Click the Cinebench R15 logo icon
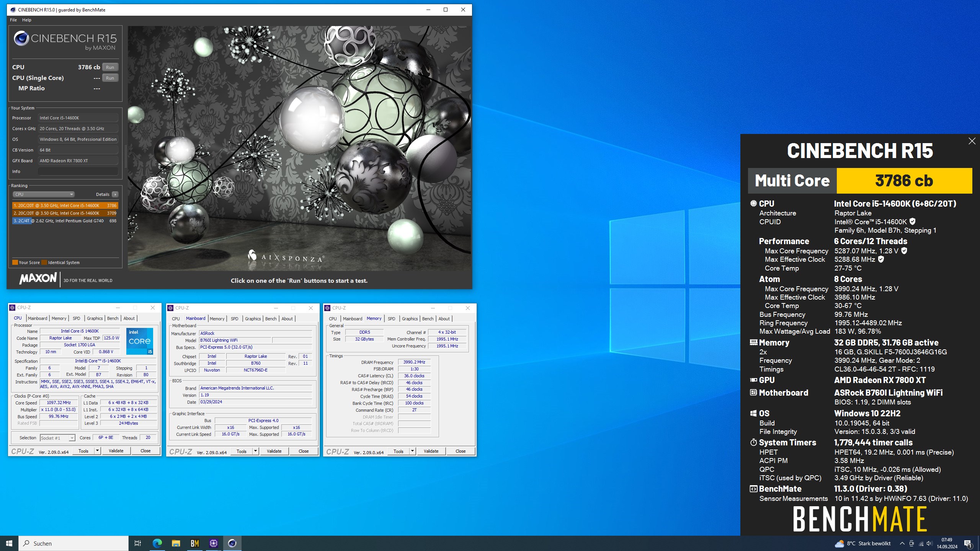 [21, 38]
